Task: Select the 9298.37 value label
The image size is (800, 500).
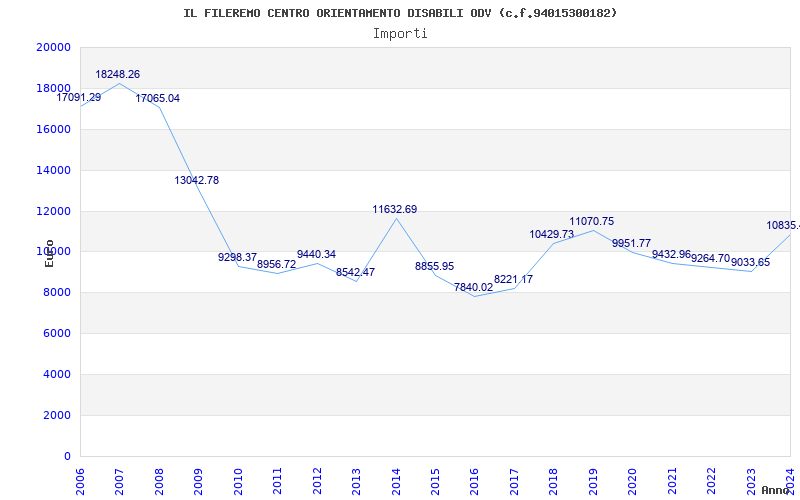Action: pos(237,257)
